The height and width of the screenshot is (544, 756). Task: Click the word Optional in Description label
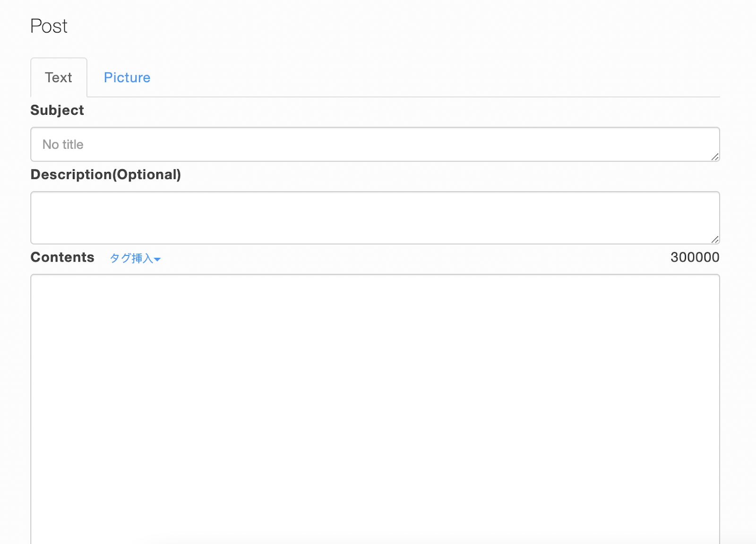click(146, 175)
